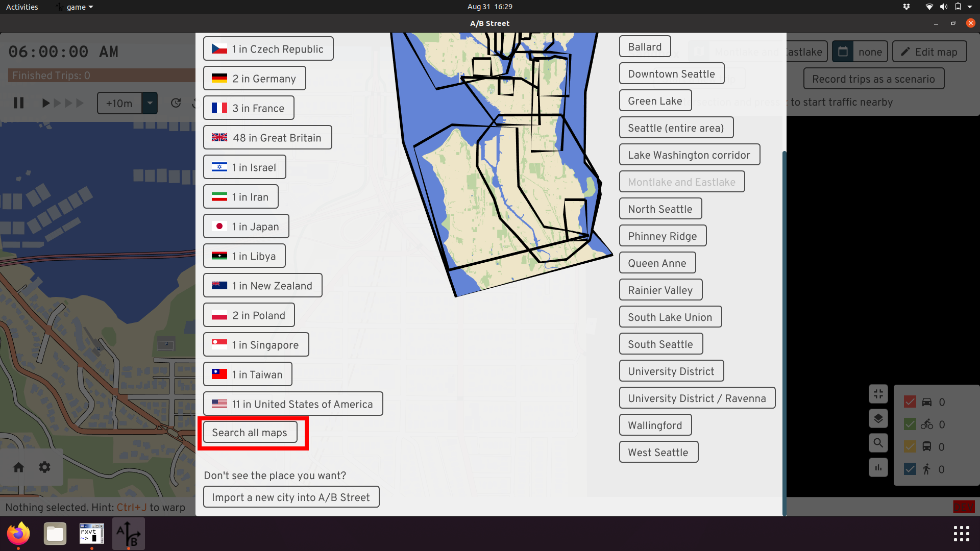Open the bar chart dashboards icon
980x551 pixels.
point(878,467)
